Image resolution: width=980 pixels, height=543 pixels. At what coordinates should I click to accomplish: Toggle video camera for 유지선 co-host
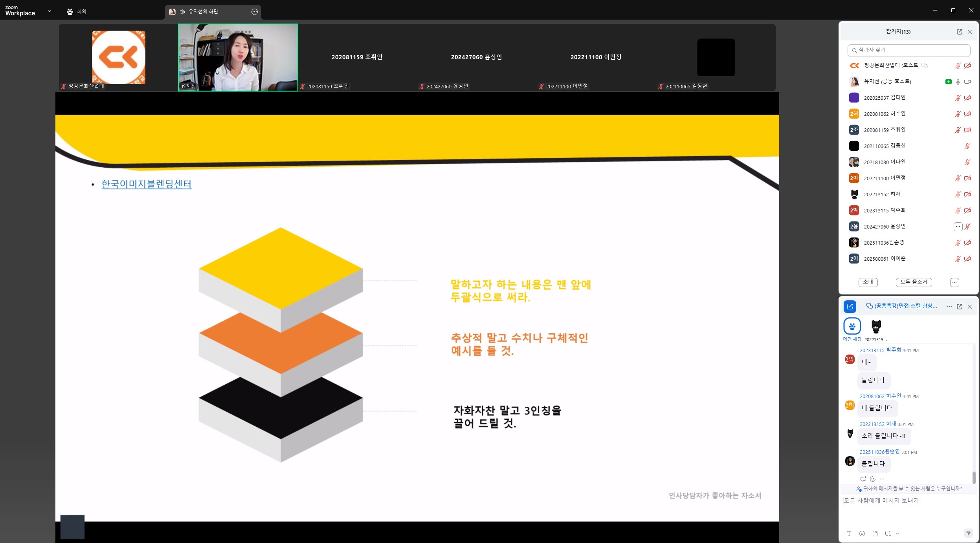[x=967, y=82]
